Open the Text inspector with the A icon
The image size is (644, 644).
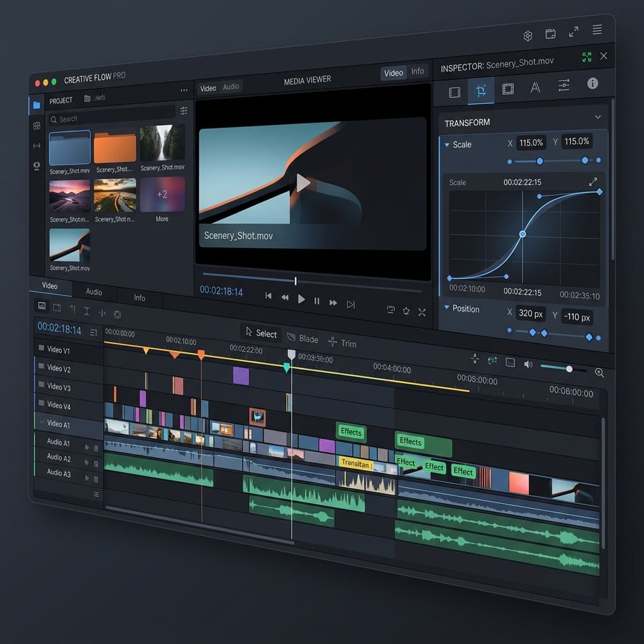tap(535, 86)
